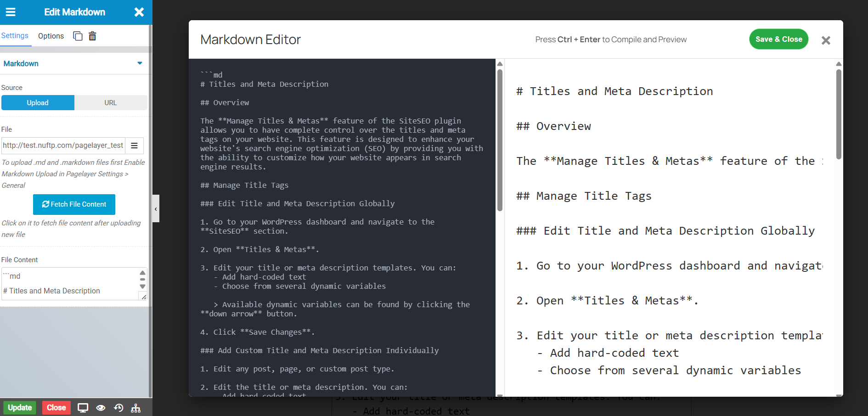
Task: Click the eye preview icon
Action: (x=101, y=408)
